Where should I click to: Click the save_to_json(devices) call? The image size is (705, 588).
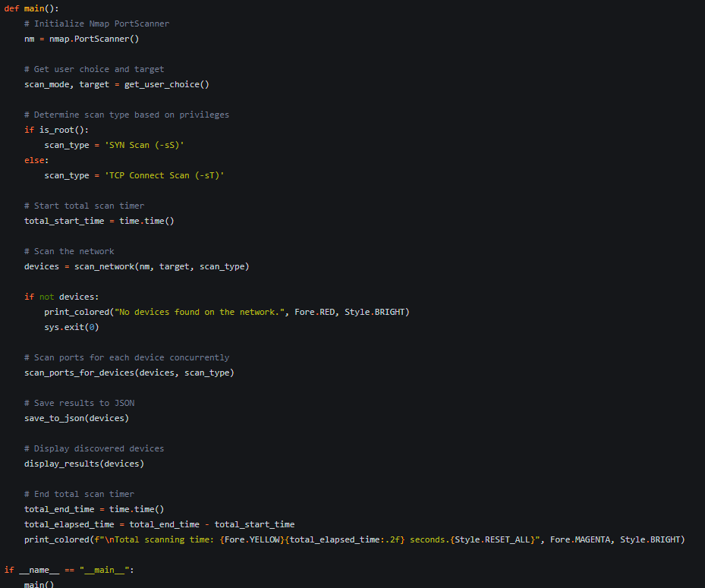coord(77,419)
